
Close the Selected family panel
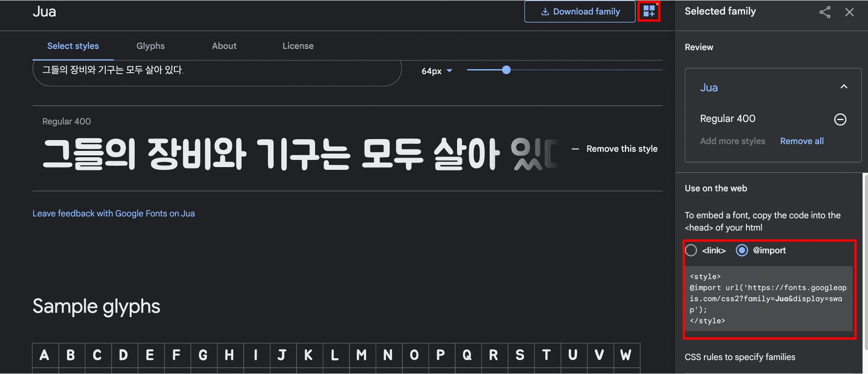coord(849,12)
